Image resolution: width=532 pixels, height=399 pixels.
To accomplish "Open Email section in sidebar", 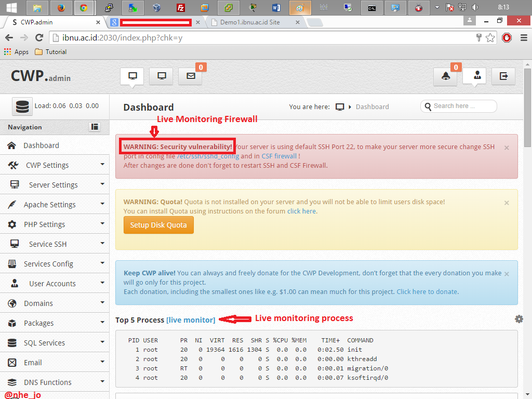I will tap(55, 362).
